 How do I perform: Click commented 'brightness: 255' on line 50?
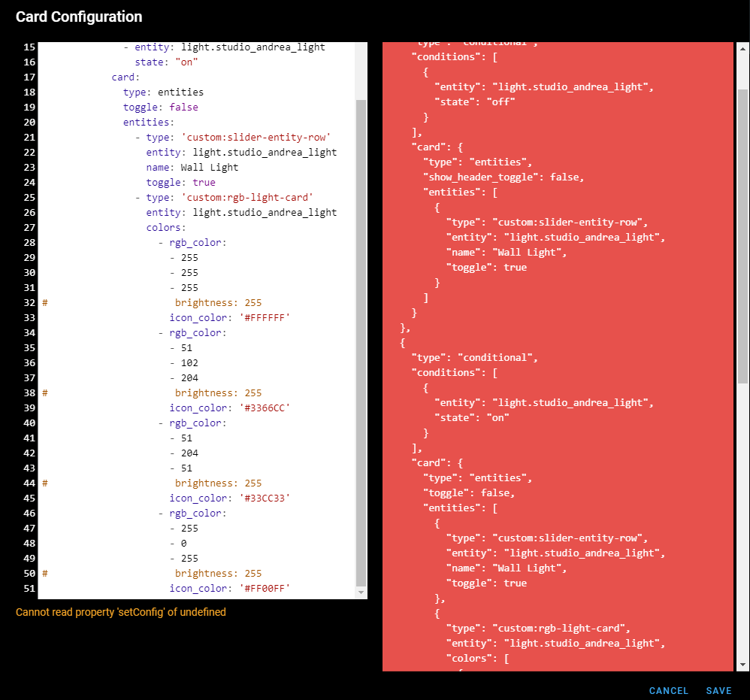point(218,573)
